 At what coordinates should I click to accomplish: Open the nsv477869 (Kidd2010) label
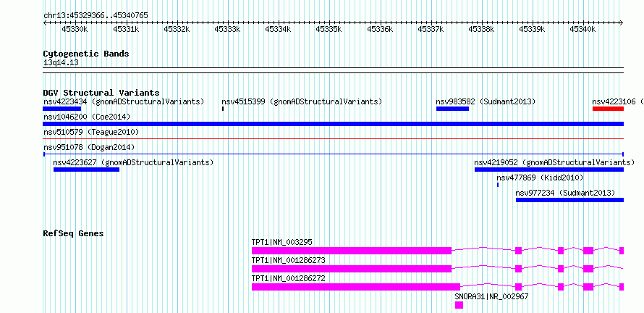pos(540,178)
